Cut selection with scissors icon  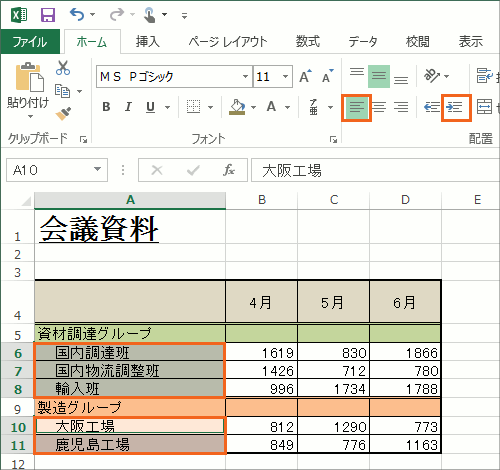(x=63, y=68)
